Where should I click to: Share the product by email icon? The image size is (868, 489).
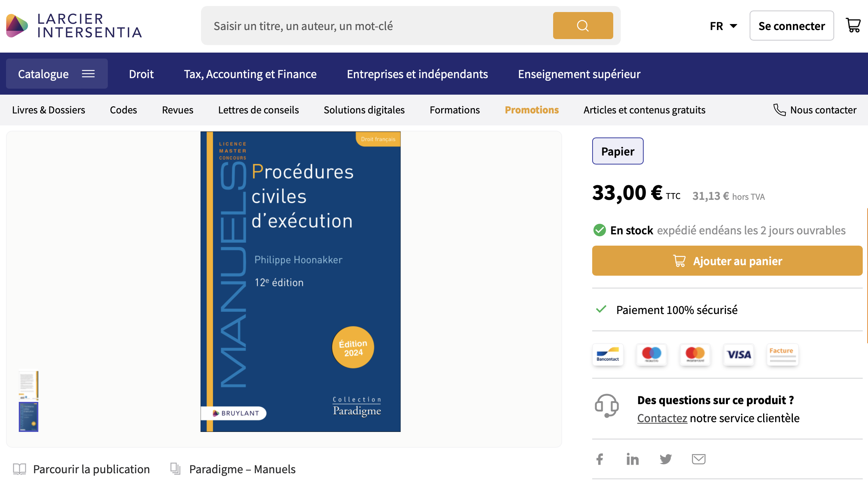pos(699,459)
